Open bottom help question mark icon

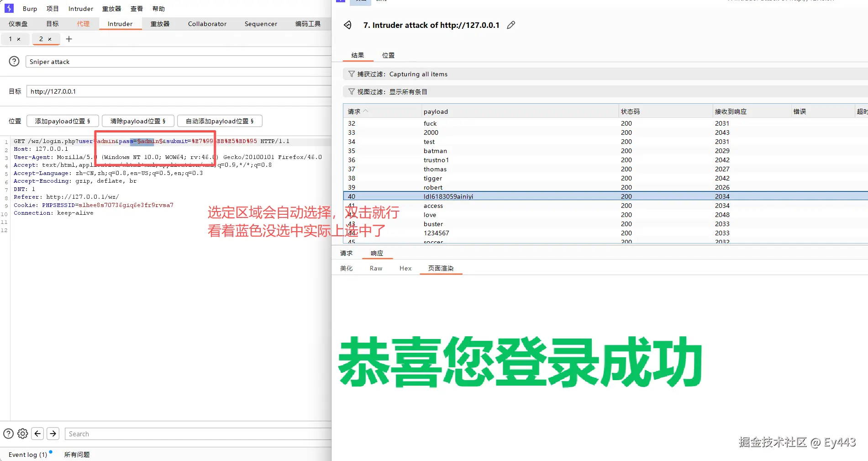8,434
